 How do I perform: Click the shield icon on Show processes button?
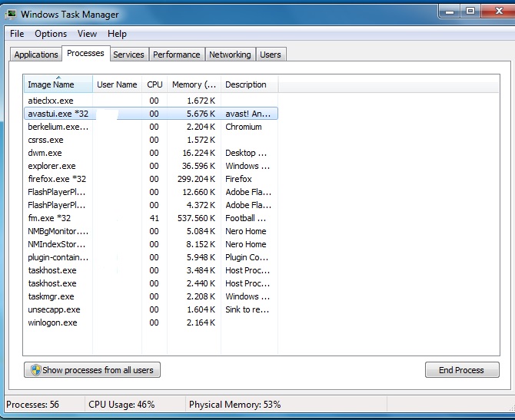click(35, 370)
